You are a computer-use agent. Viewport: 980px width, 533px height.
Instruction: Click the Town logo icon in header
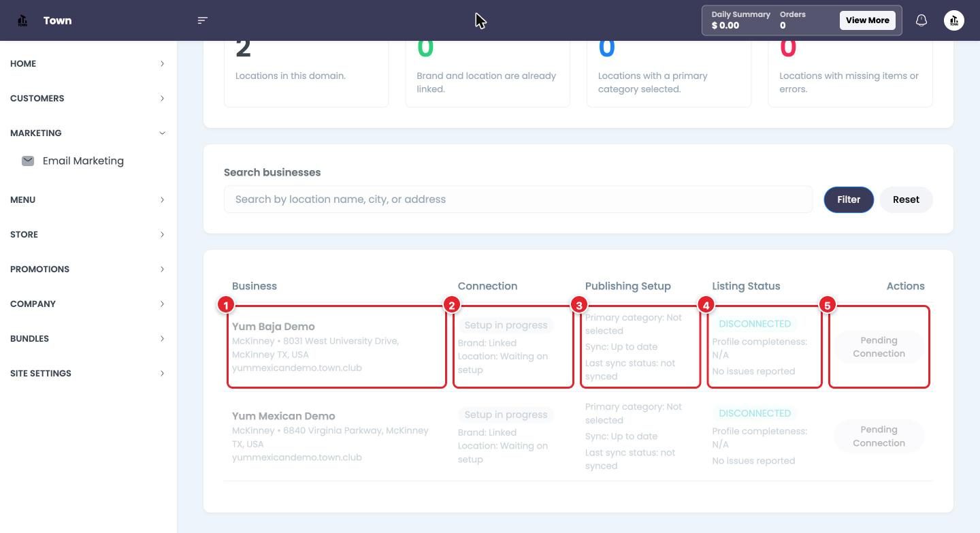[22, 20]
